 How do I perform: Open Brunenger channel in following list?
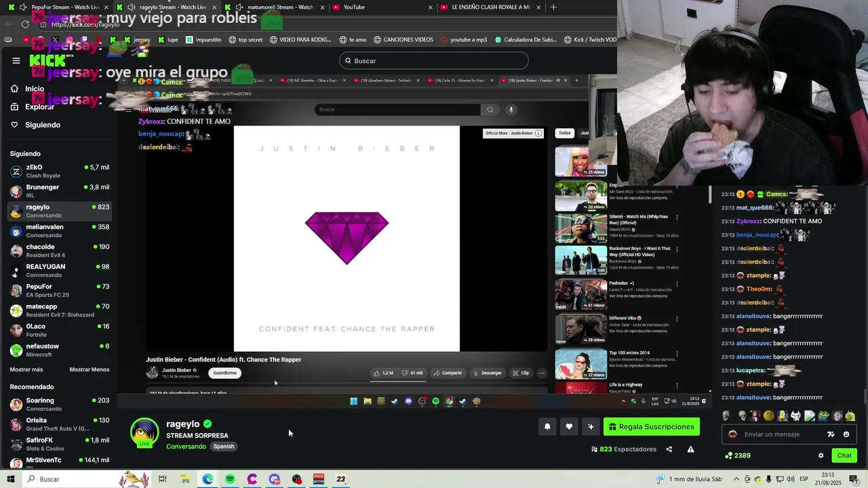click(x=59, y=191)
